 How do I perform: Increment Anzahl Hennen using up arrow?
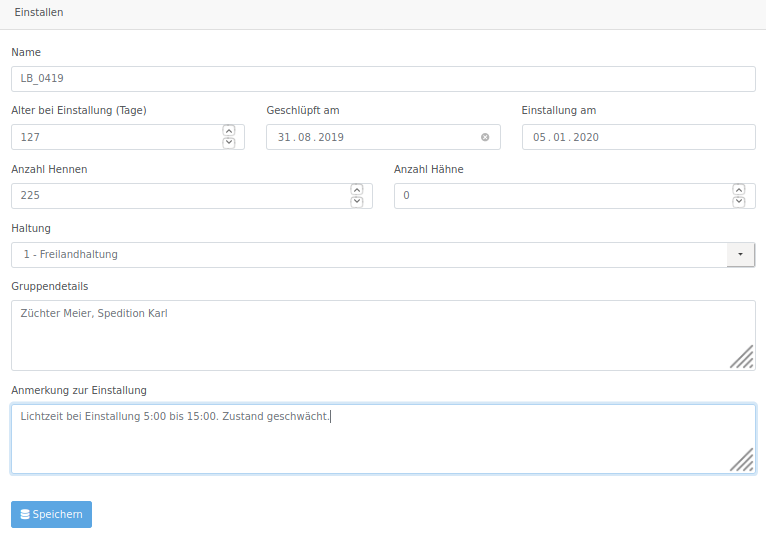pos(357,189)
